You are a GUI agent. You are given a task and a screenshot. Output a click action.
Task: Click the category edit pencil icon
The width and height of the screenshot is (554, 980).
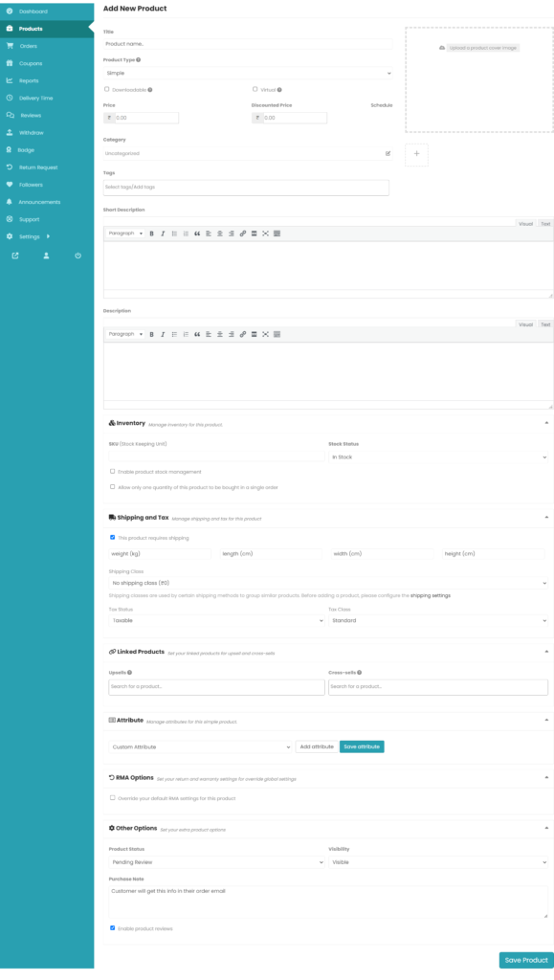point(388,153)
